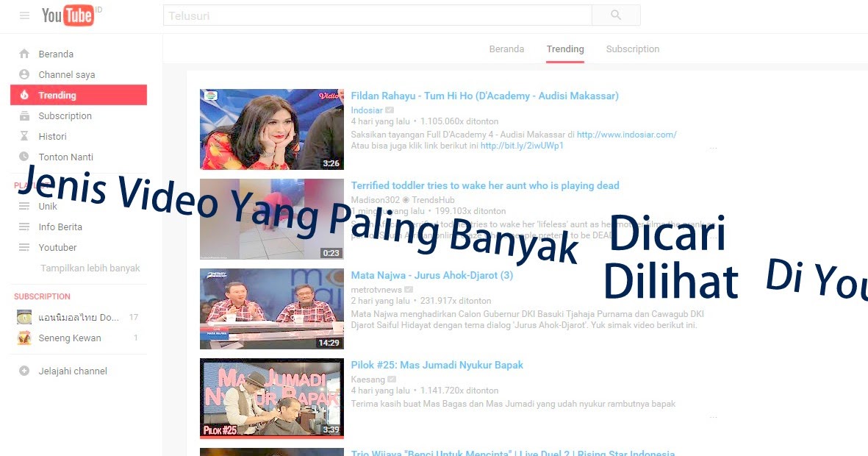Open the Info Berita playlist
This screenshot has height=456, width=868.
(60, 227)
